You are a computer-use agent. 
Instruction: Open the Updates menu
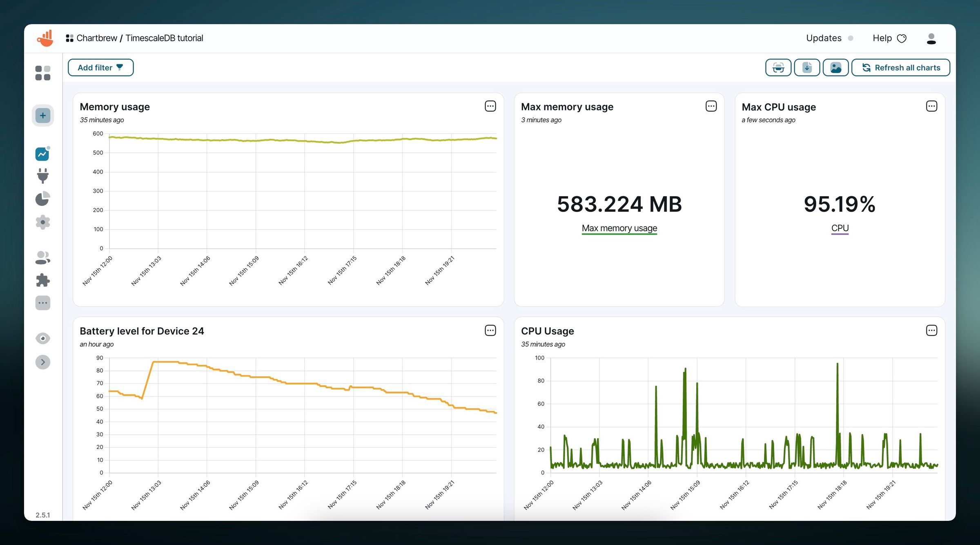click(x=824, y=38)
